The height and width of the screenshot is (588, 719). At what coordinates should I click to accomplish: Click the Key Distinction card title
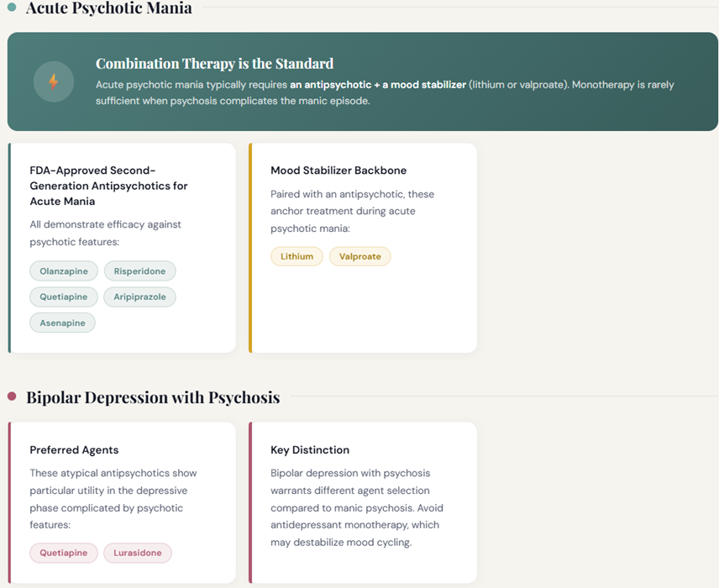[x=310, y=449]
